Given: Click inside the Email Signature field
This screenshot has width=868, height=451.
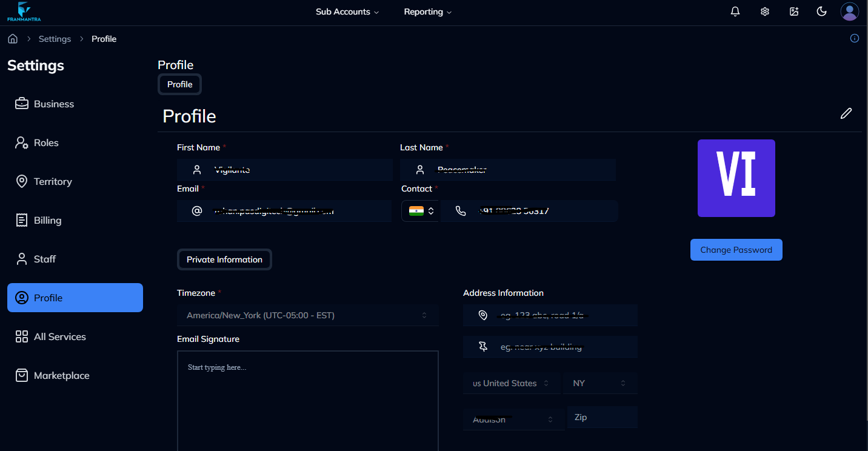Looking at the screenshot, I should pos(307,394).
